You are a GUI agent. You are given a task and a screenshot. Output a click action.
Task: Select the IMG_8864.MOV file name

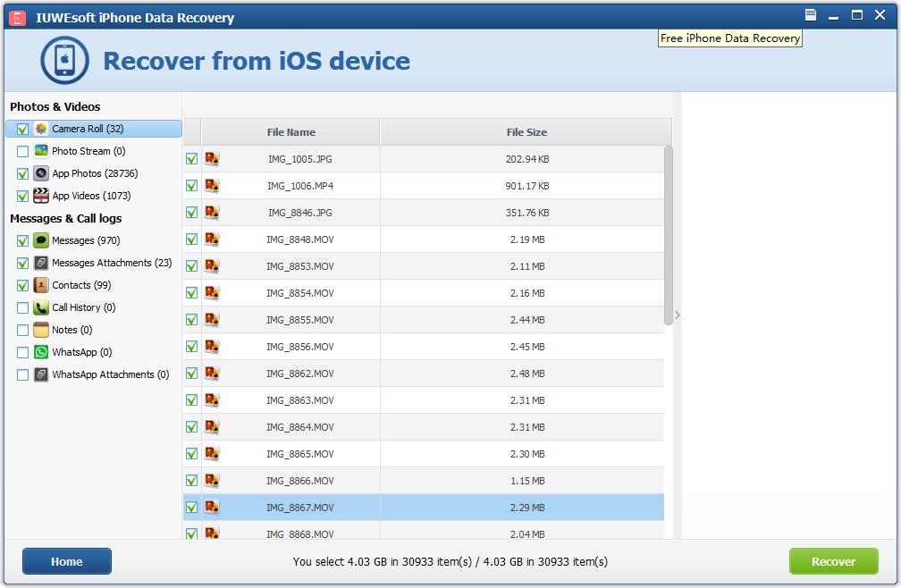tap(300, 427)
